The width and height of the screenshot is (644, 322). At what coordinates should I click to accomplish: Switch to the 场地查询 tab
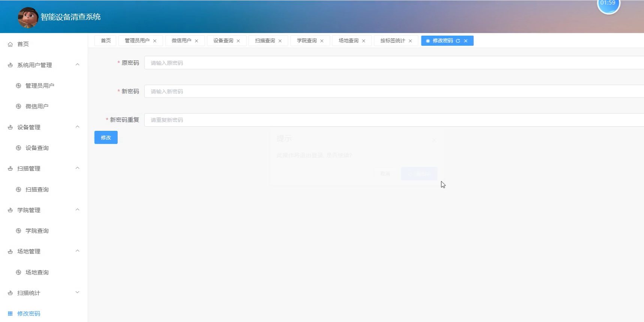348,41
